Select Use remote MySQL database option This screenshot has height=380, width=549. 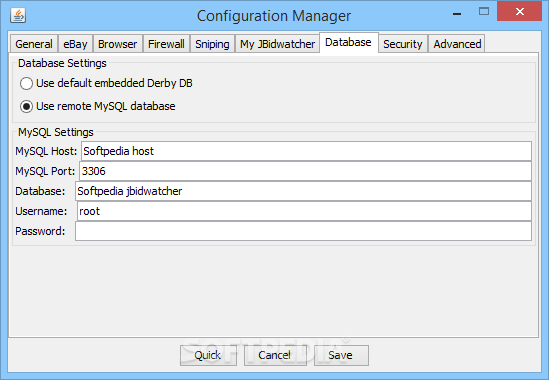pyautogui.click(x=98, y=106)
